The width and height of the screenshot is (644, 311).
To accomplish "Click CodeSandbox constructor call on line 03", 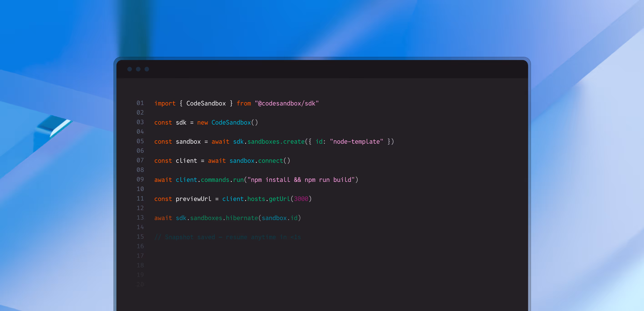I will [x=231, y=123].
